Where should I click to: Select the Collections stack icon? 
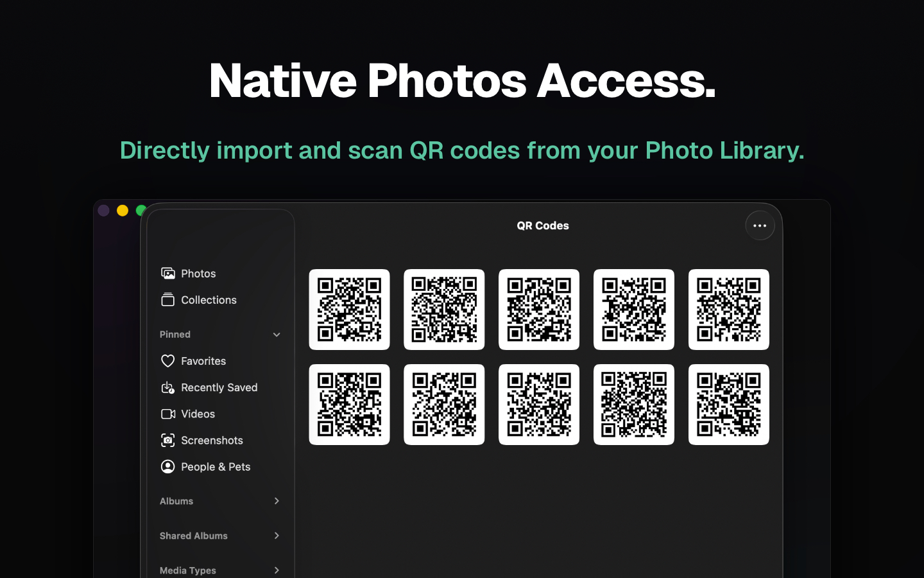click(167, 300)
